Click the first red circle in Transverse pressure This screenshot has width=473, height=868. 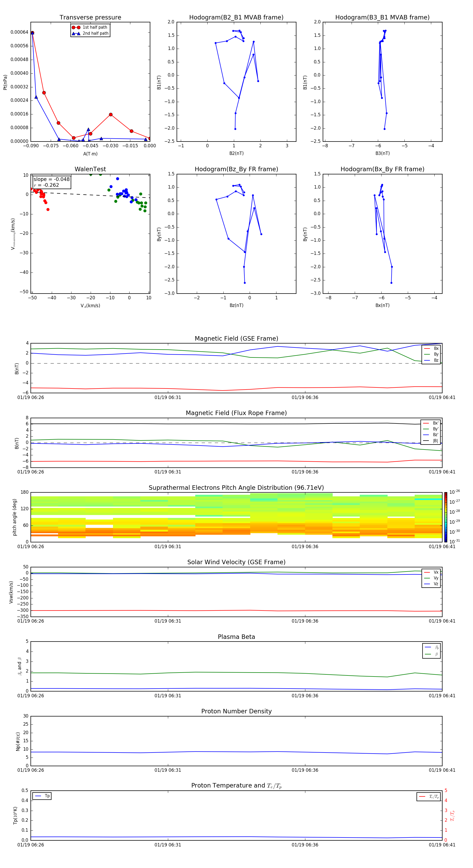tap(32, 33)
